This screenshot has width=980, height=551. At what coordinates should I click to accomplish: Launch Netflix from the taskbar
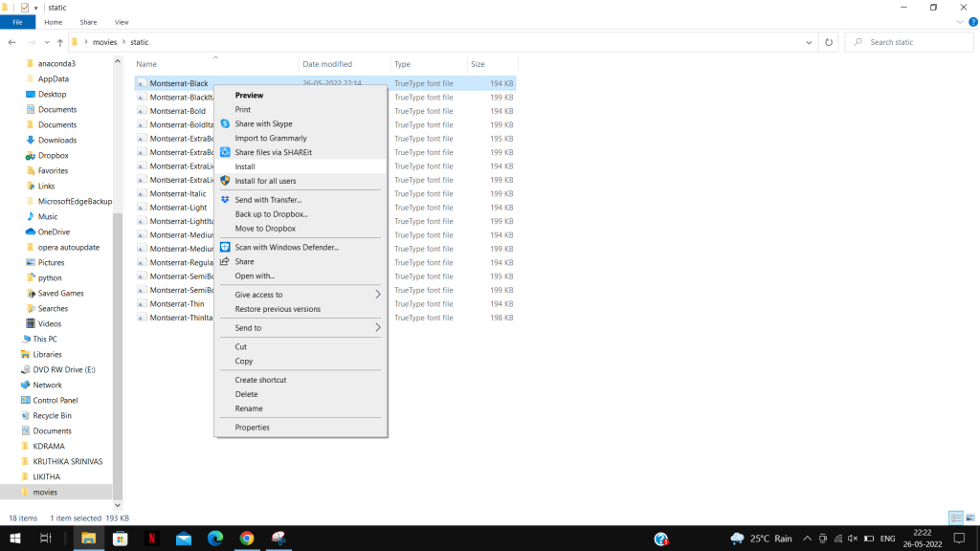(151, 539)
